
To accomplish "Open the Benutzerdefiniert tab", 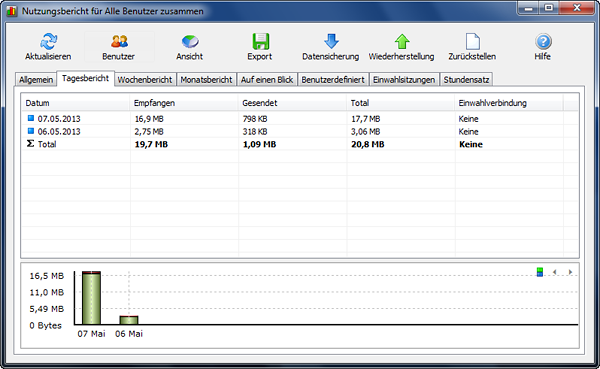I will pos(333,80).
